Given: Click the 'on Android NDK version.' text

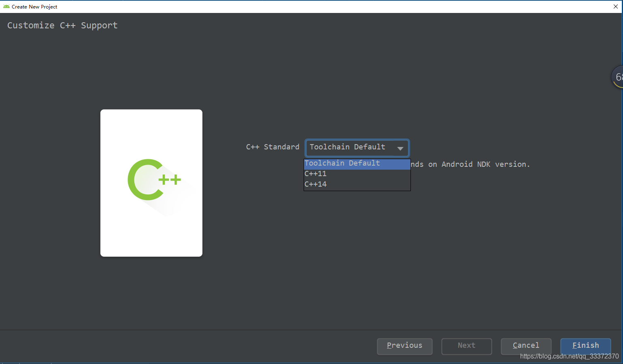Looking at the screenshot, I should [x=479, y=164].
